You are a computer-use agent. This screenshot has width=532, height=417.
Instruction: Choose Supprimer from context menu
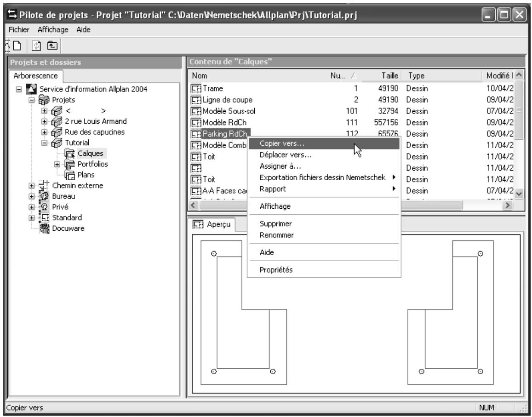(x=324, y=223)
